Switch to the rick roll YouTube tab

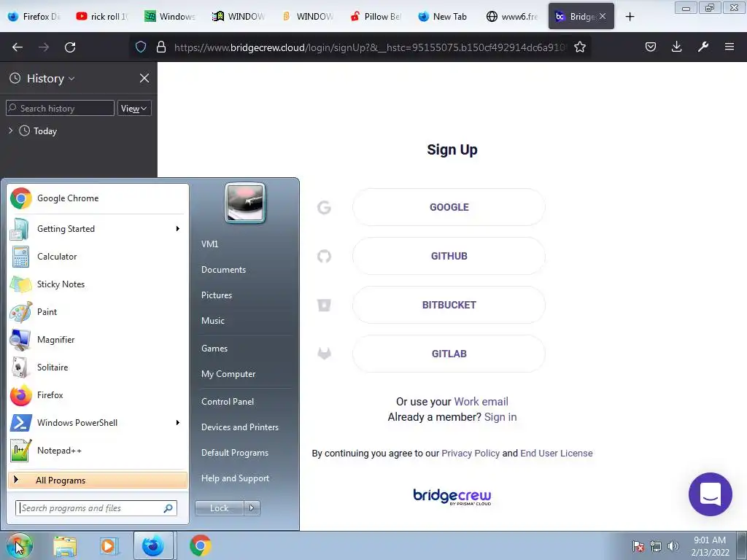(102, 16)
